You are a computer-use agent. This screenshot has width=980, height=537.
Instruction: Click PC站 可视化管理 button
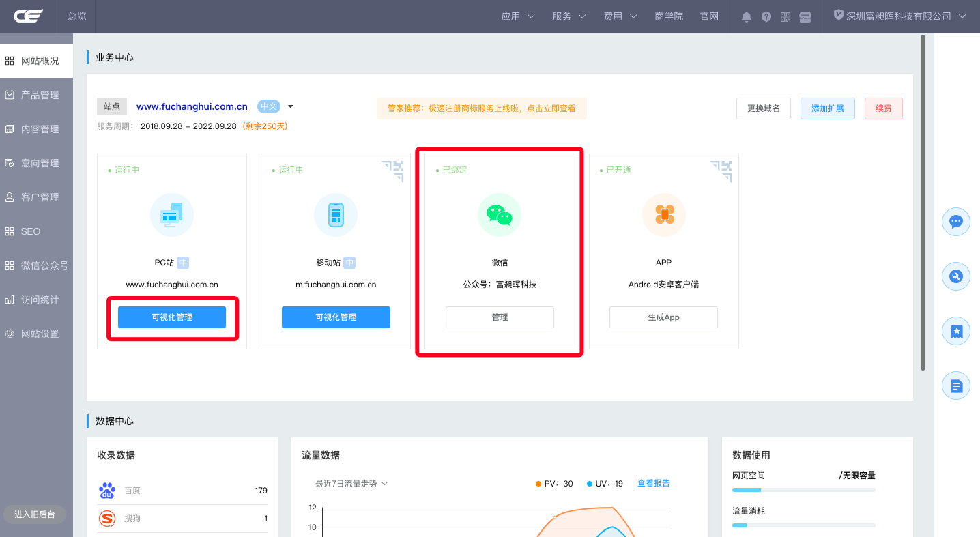click(172, 317)
